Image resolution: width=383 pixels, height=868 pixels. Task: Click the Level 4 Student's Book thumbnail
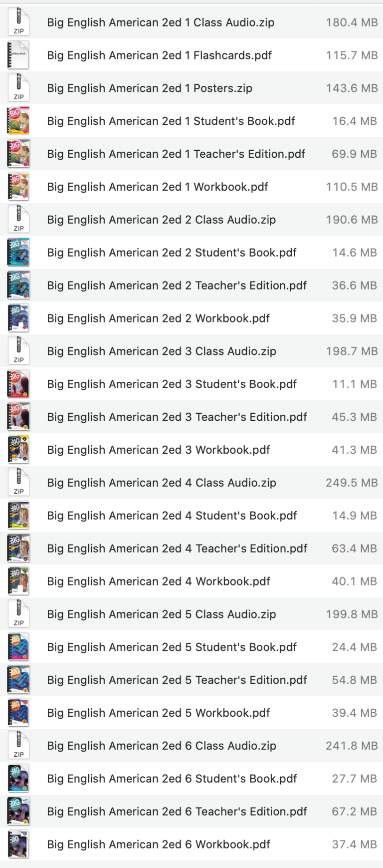point(18,515)
